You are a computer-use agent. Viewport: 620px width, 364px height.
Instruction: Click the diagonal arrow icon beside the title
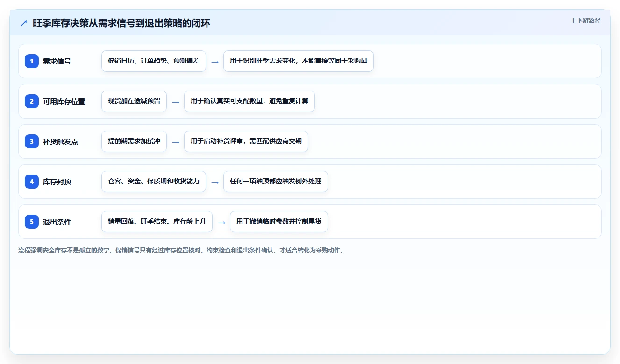pos(24,23)
